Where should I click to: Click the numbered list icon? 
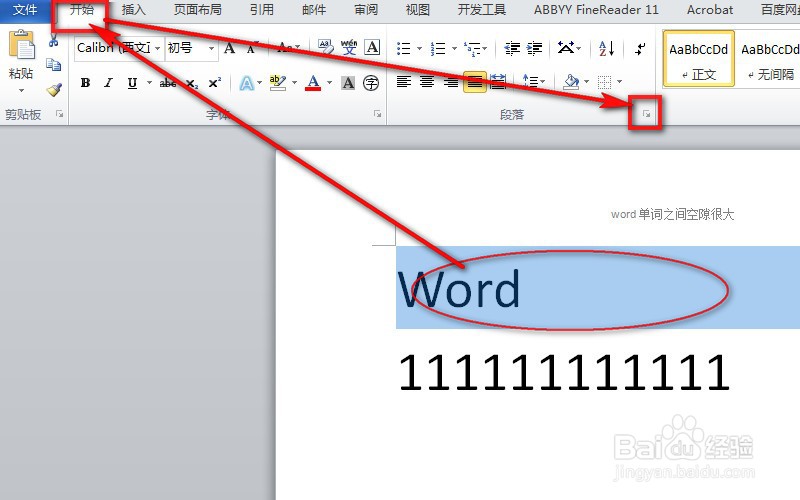438,48
